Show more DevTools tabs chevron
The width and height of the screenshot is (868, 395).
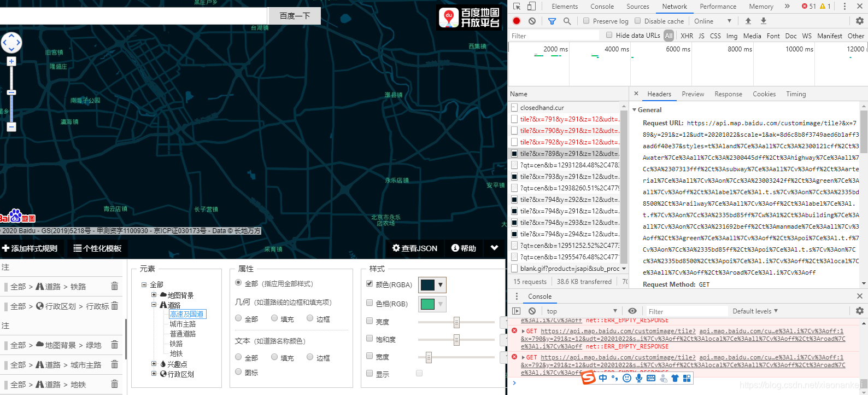[787, 7]
